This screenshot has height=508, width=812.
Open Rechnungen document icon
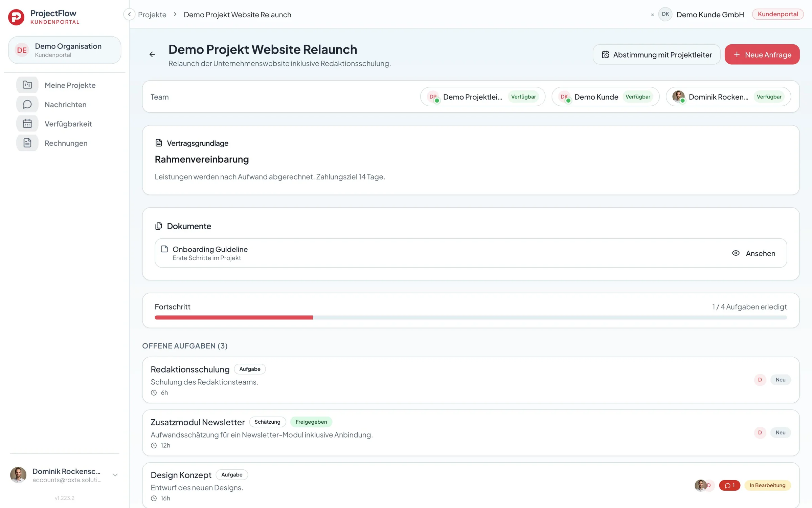[27, 143]
